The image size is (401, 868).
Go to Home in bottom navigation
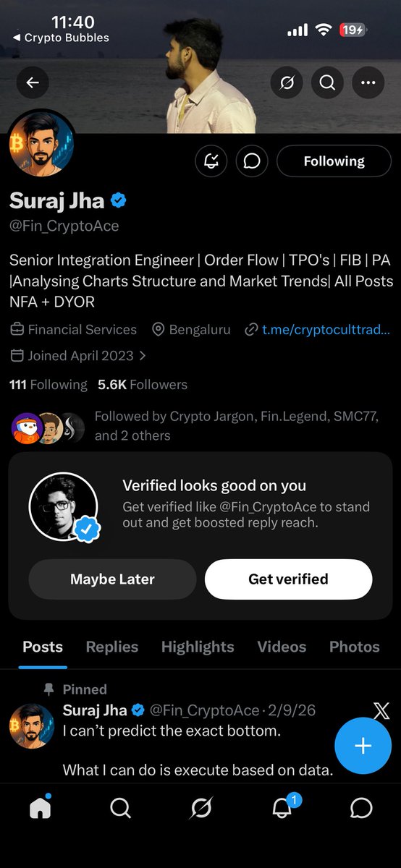(41, 807)
